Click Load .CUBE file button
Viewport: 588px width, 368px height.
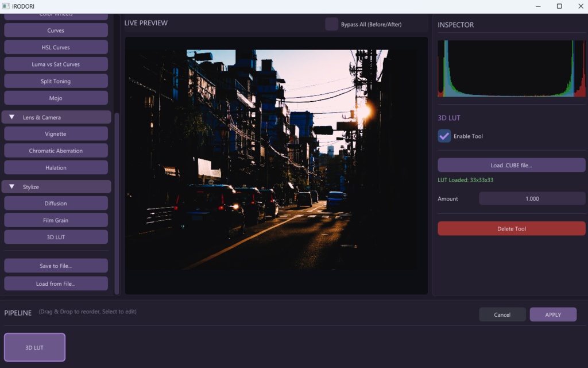point(512,165)
